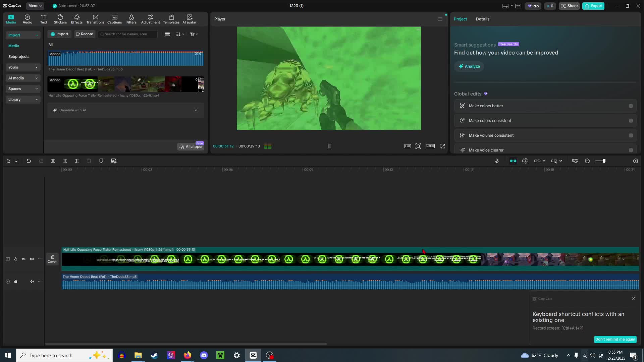Add marker with shield icon
Screen dimensions: 644x362
(101, 161)
